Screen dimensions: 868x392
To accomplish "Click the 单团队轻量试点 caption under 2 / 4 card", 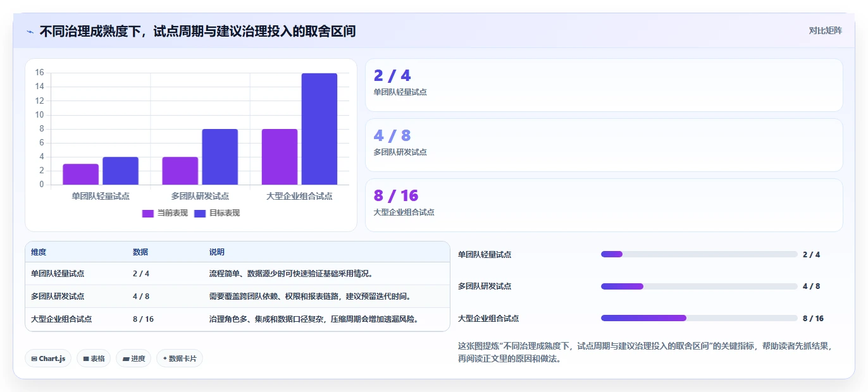I will coord(400,92).
